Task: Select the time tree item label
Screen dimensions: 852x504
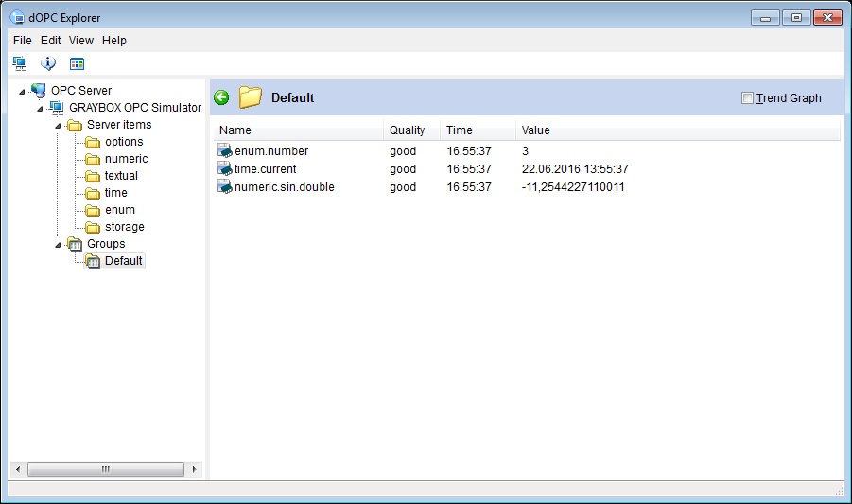Action: click(115, 193)
